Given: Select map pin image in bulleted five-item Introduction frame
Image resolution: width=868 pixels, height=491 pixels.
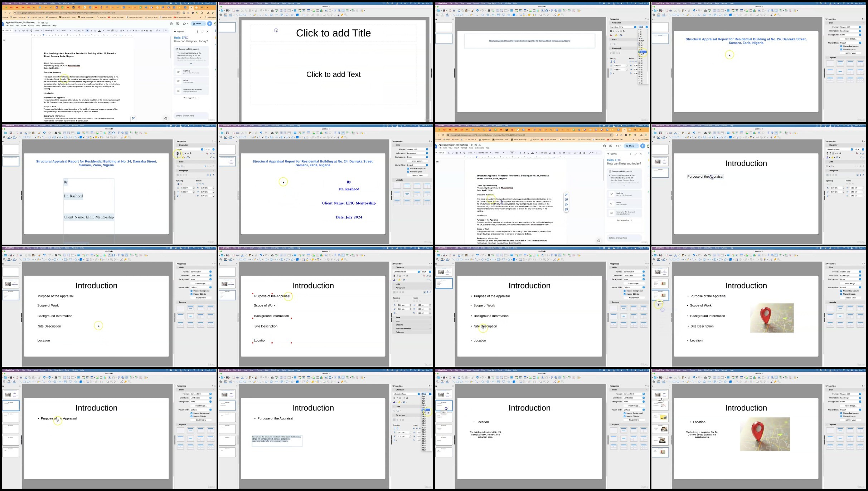Looking at the screenshot, I should (772, 318).
